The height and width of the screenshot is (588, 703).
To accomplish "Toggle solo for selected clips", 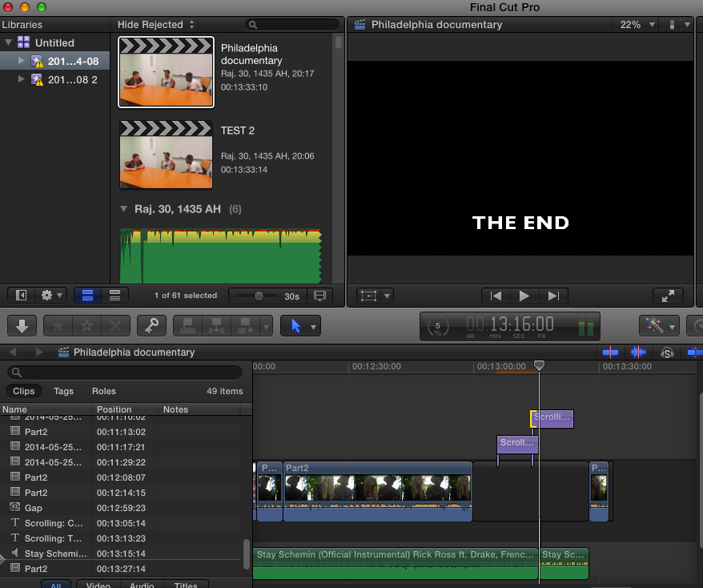I will click(667, 352).
